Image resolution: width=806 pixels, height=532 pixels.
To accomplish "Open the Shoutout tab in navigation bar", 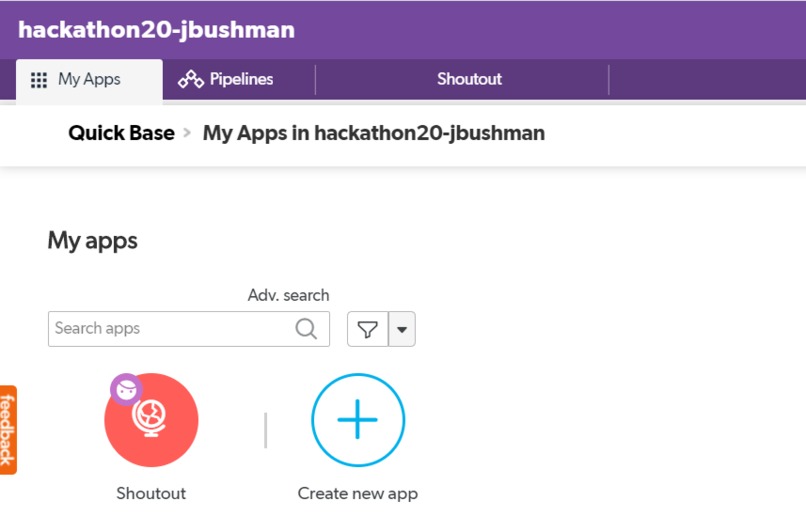I will [x=469, y=79].
